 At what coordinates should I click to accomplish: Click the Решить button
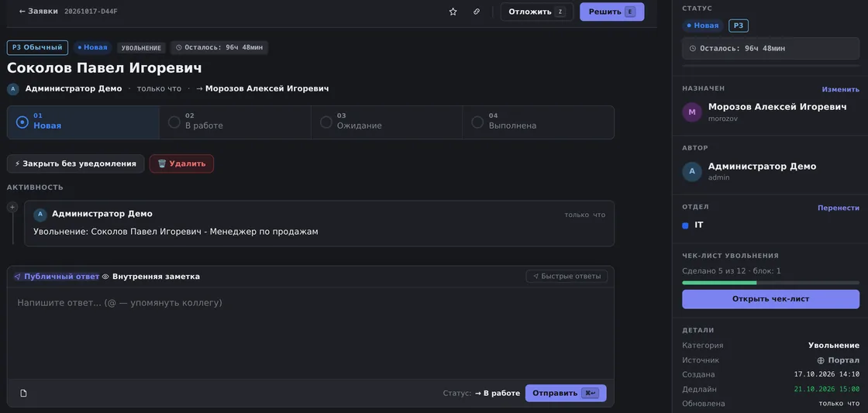611,12
